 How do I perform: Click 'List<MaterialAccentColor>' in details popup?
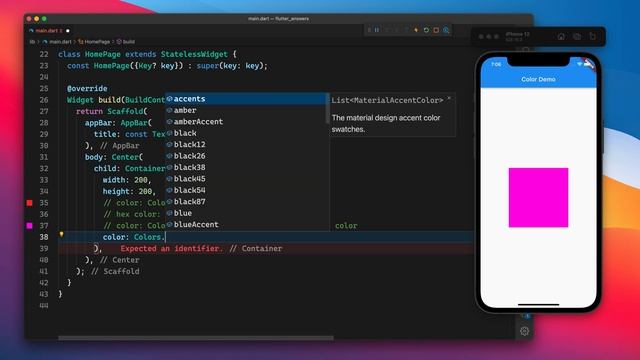point(387,100)
